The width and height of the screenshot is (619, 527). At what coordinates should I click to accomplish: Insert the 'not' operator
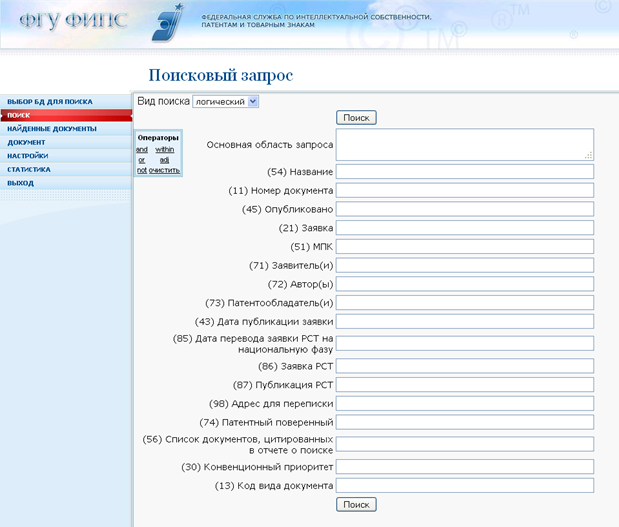tap(142, 170)
